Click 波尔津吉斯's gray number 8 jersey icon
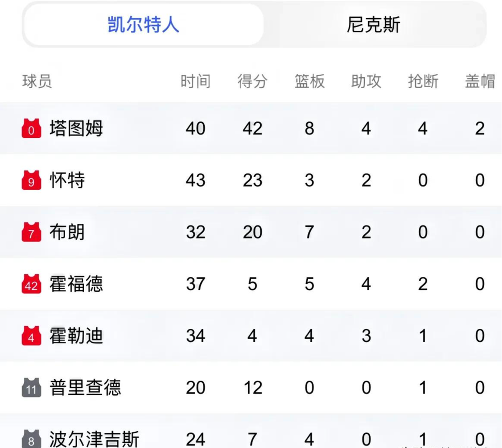502x448 pixels. [32, 438]
